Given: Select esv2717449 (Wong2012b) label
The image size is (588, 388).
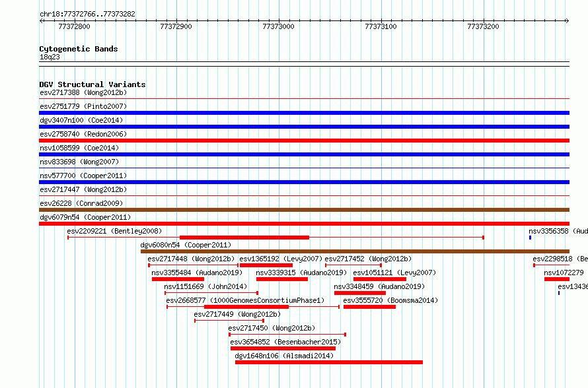Looking at the screenshot, I should coord(237,314).
